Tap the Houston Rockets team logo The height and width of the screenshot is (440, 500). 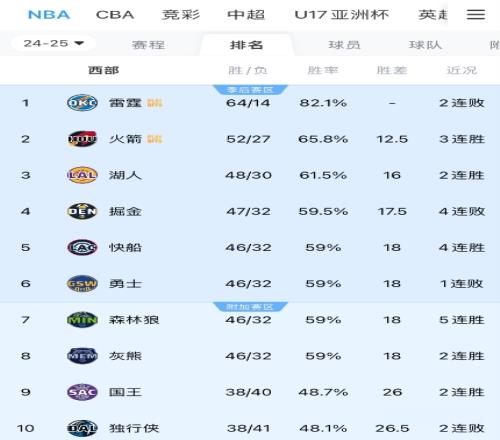(82, 139)
